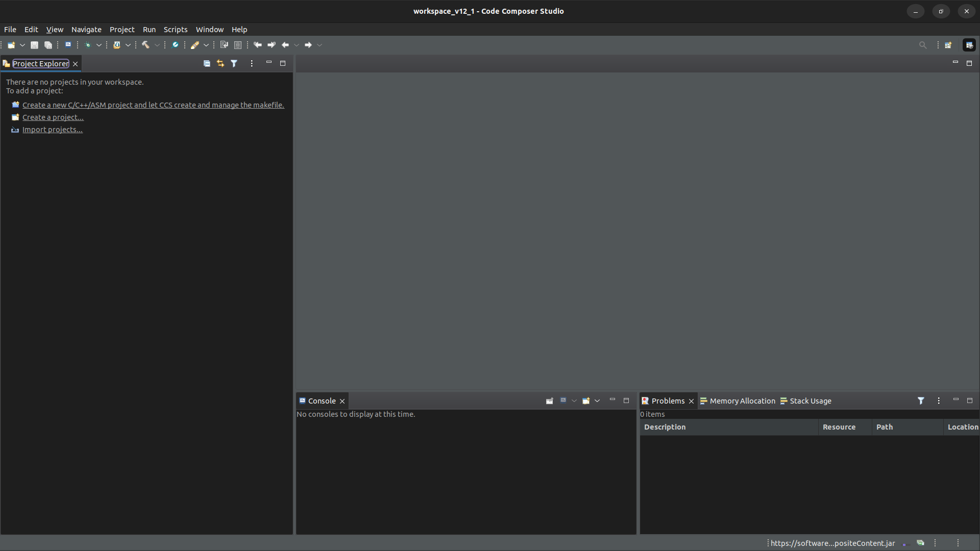Screen dimensions: 980x551
Task: Open the Back history dropdown arrow
Action: point(297,45)
